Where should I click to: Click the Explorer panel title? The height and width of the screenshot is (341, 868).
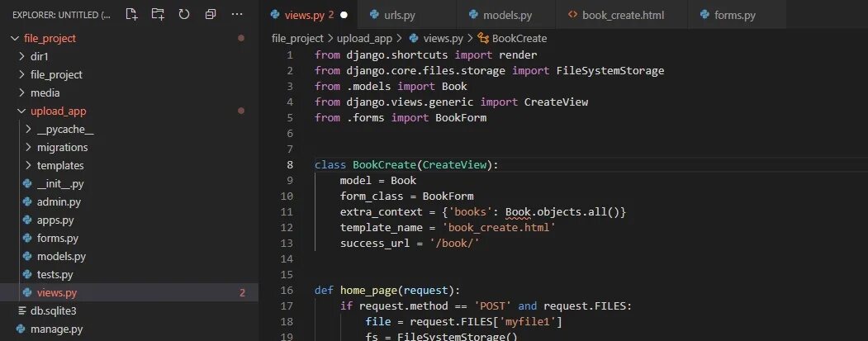[x=61, y=15]
